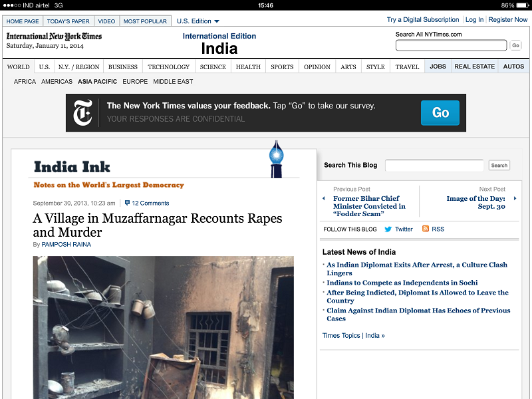Viewport: 532px width, 399px height.
Task: Click Times Topics | India link
Action: (x=353, y=336)
